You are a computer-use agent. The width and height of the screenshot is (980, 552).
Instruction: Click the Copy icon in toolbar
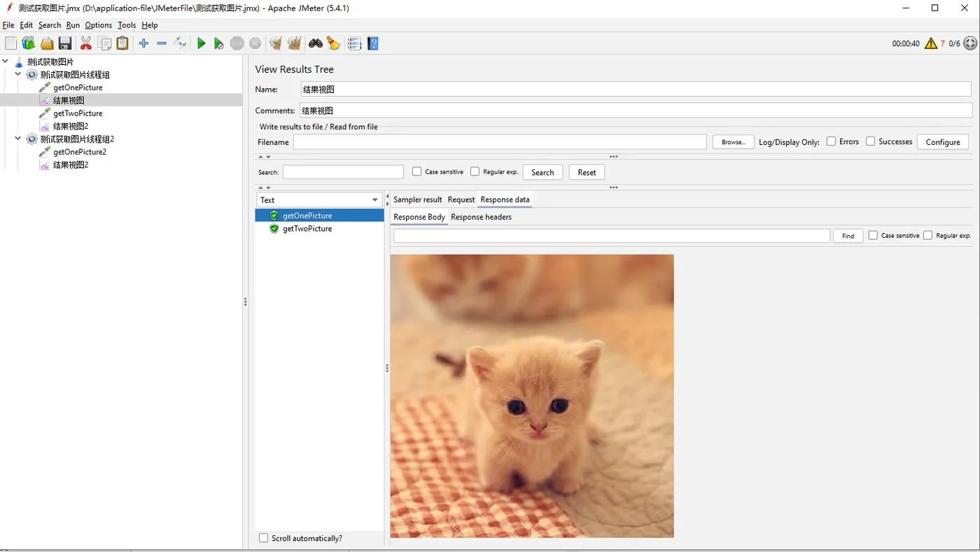pos(104,43)
